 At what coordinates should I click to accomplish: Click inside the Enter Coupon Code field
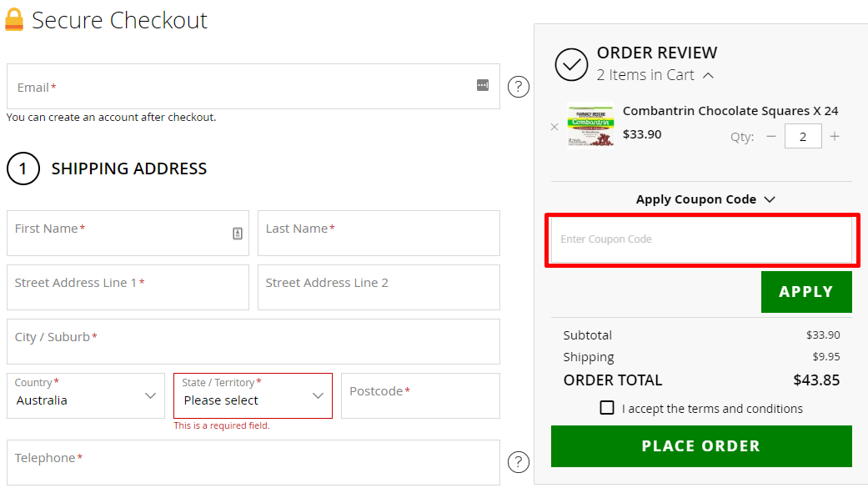[x=701, y=239]
